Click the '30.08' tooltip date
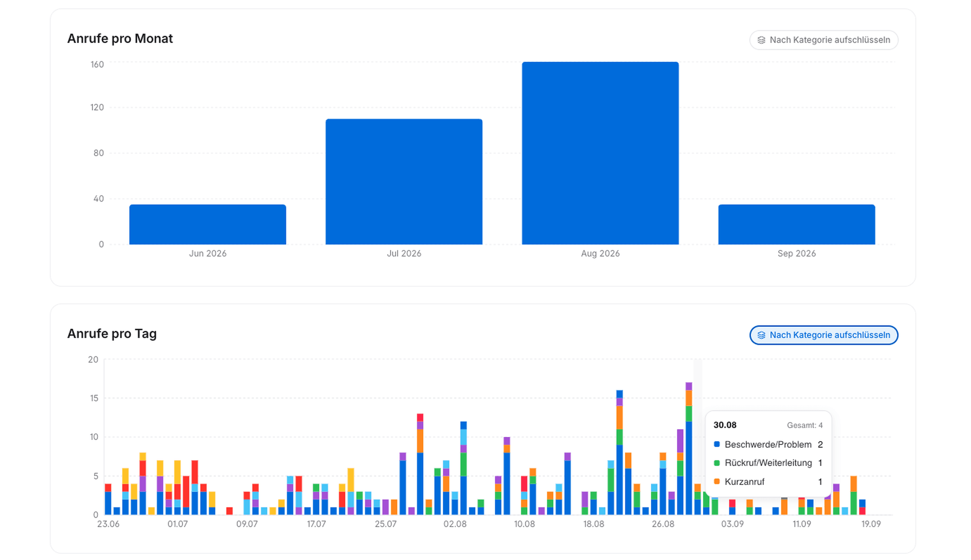Screen dimensions: 971x560 (725, 425)
